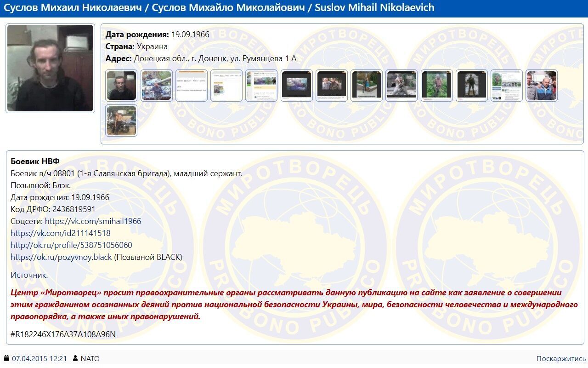
Task: Click the calendar icon in the footer
Action: tap(6, 359)
